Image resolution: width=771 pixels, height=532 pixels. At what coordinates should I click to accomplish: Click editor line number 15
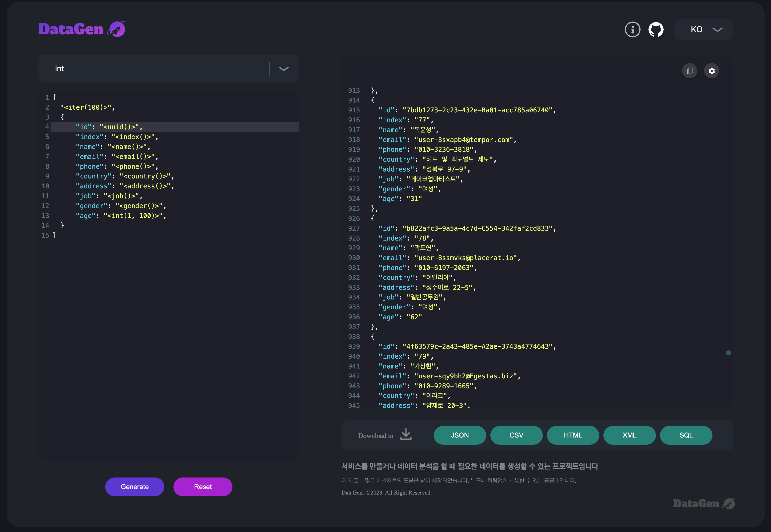pyautogui.click(x=45, y=235)
